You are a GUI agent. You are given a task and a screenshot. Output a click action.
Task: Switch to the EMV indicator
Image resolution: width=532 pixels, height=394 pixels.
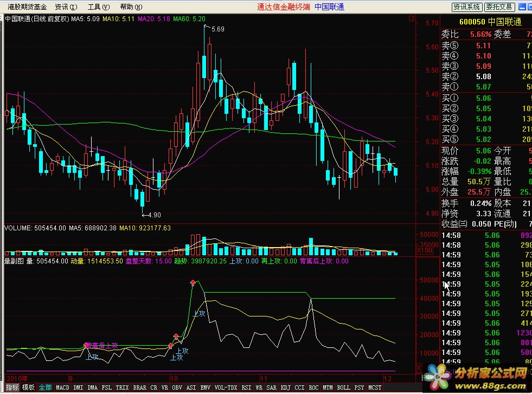pos(206,387)
